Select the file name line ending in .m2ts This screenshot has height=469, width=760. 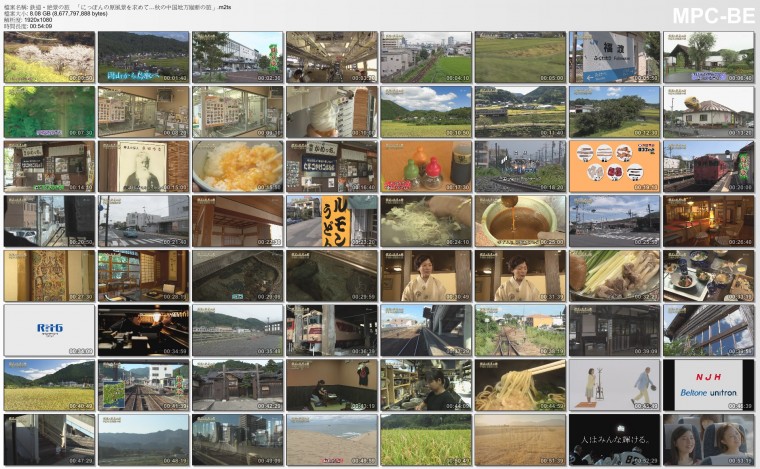pyautogui.click(x=117, y=8)
